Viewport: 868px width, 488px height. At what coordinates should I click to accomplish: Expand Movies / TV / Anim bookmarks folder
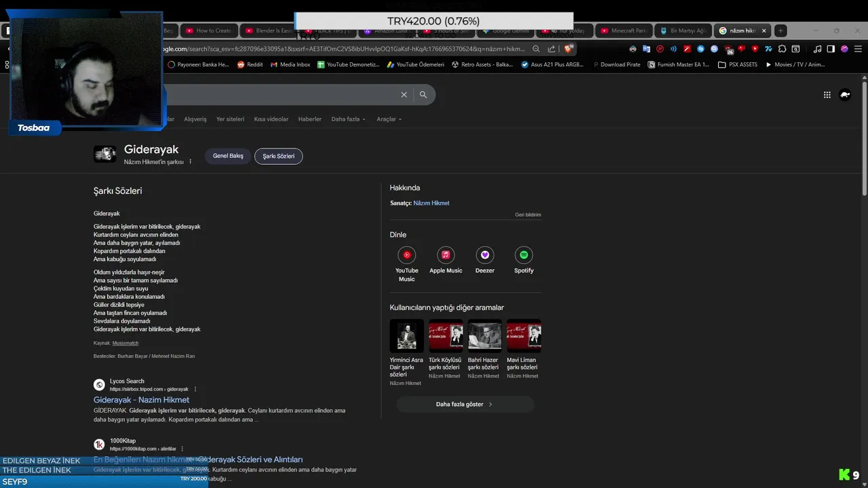click(795, 64)
